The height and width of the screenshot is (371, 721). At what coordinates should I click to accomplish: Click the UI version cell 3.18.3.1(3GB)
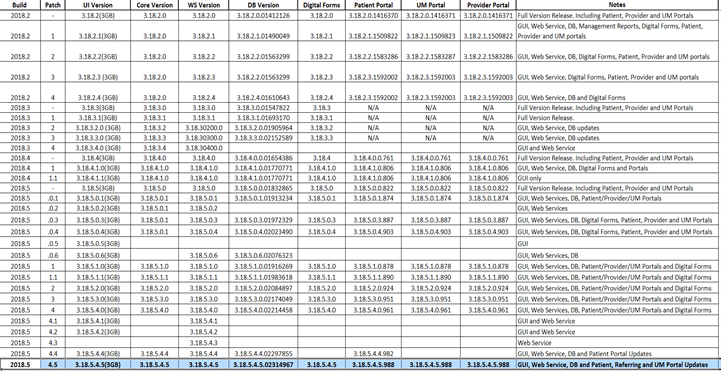98,118
